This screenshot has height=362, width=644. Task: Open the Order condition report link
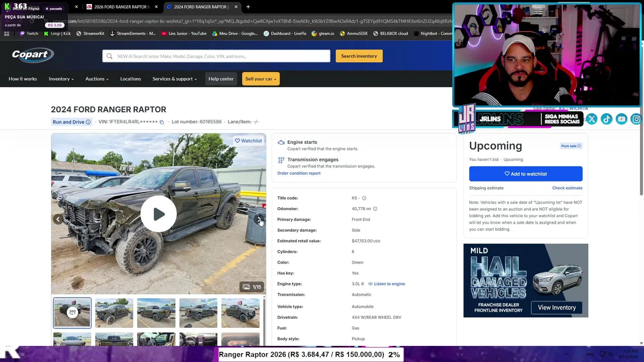point(299,173)
